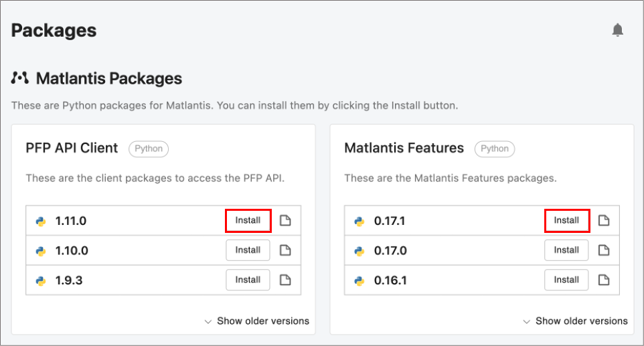Install PFP API Client version 1.11.0
Image resolution: width=644 pixels, height=346 pixels.
coord(248,221)
